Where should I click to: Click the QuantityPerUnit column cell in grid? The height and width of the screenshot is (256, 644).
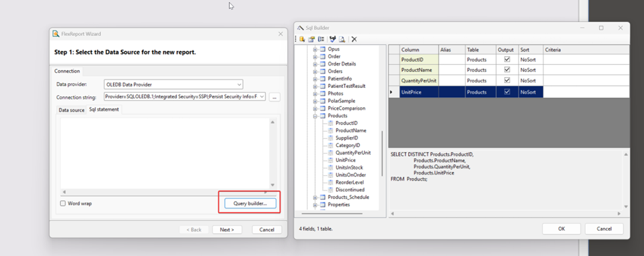tap(419, 81)
